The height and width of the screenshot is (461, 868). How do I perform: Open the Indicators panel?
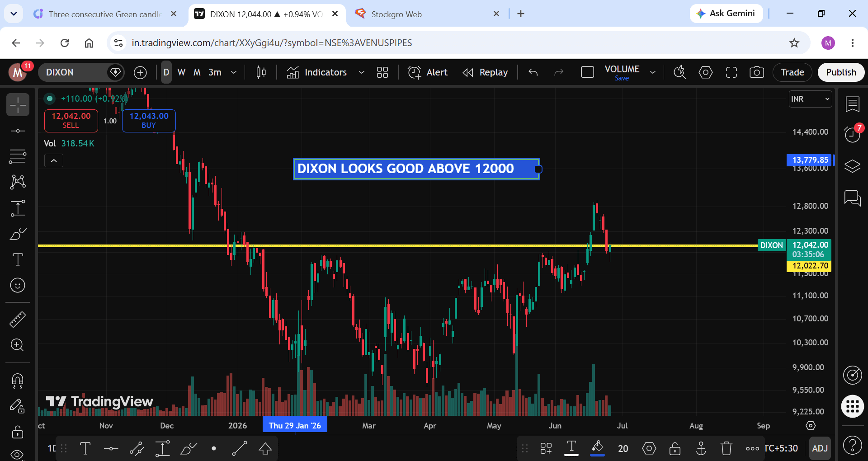(x=316, y=72)
